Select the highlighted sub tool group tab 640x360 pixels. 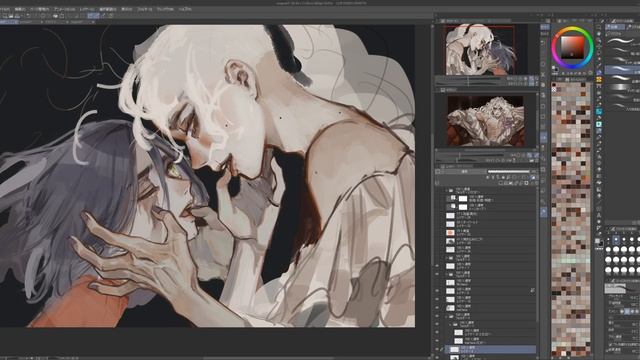(614, 27)
